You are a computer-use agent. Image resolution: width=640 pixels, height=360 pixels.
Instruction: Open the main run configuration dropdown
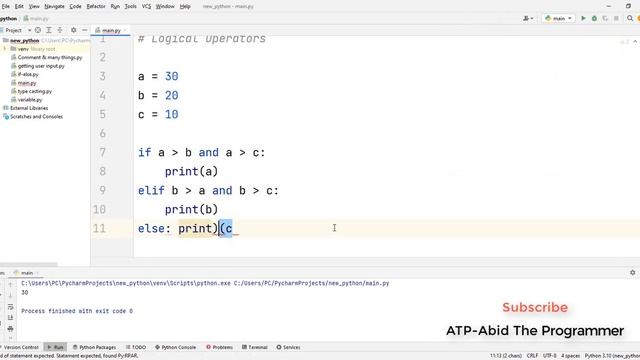[558, 18]
